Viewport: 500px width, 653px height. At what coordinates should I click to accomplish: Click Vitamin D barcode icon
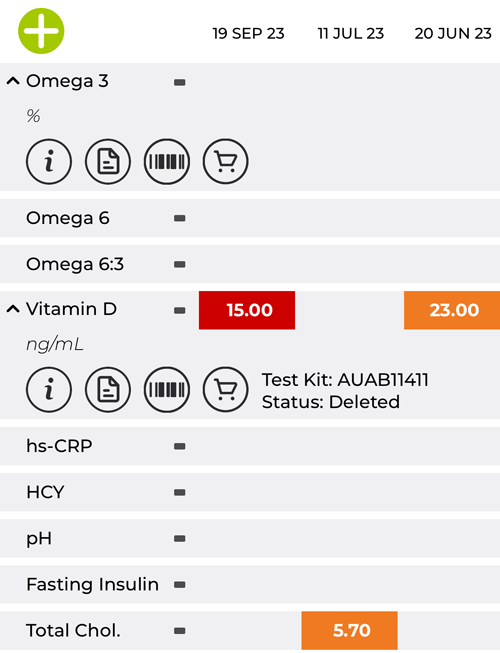[x=167, y=389]
